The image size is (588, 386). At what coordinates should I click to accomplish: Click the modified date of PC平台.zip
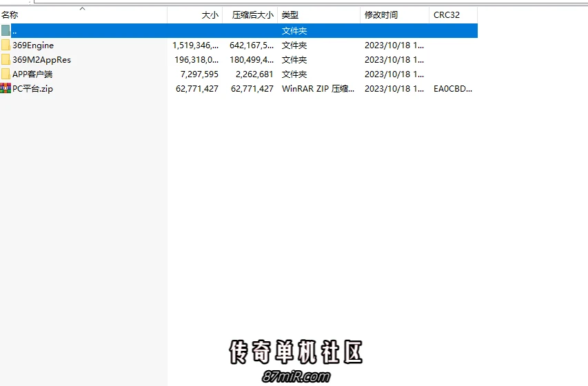(x=394, y=89)
